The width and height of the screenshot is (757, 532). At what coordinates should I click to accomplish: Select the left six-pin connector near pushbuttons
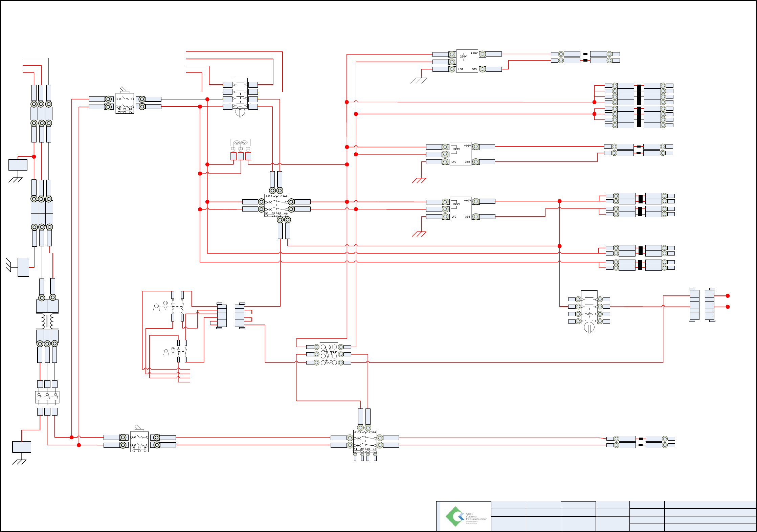point(222,315)
